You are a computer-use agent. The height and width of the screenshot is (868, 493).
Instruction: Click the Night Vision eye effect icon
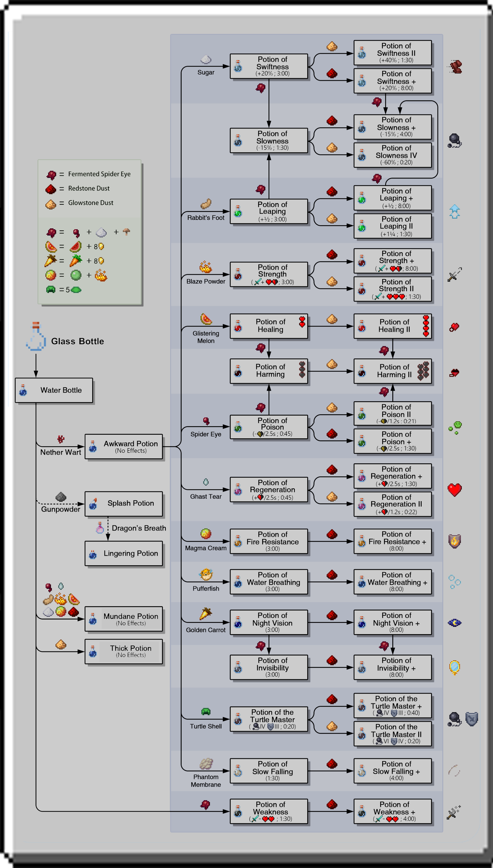(454, 622)
